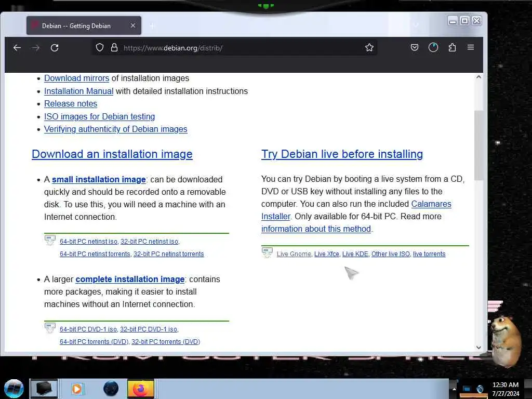Click the page scrollbar up arrow
Screen dimensions: 532x399
(x=478, y=77)
